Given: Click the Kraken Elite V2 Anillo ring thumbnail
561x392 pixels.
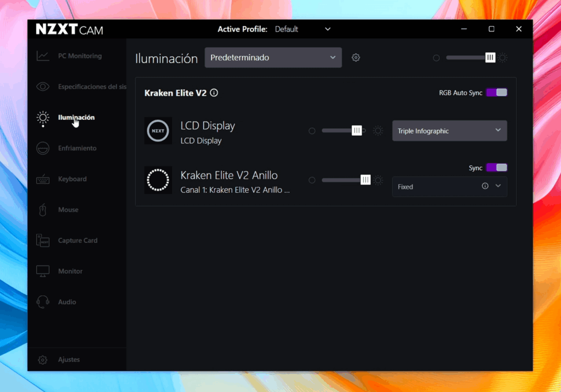Looking at the screenshot, I should coord(158,180).
